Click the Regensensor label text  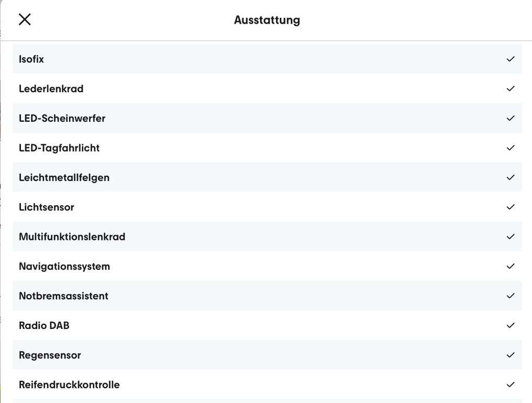point(50,355)
